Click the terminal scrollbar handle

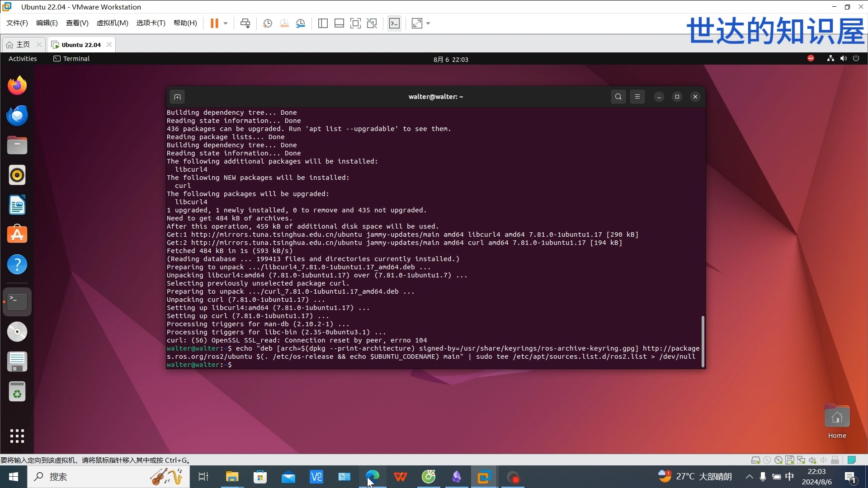pyautogui.click(x=703, y=341)
